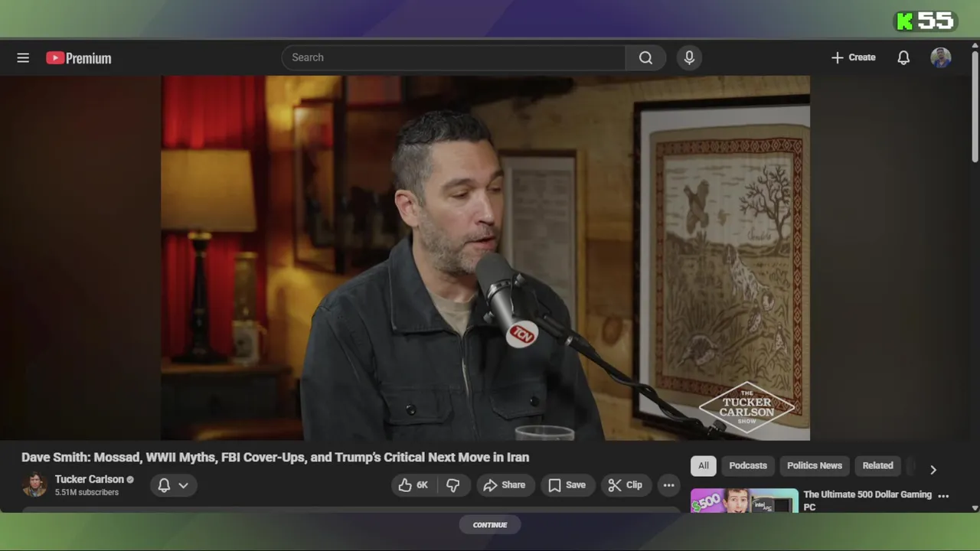980x551 pixels.
Task: Open the account avatar menu
Action: tap(941, 57)
